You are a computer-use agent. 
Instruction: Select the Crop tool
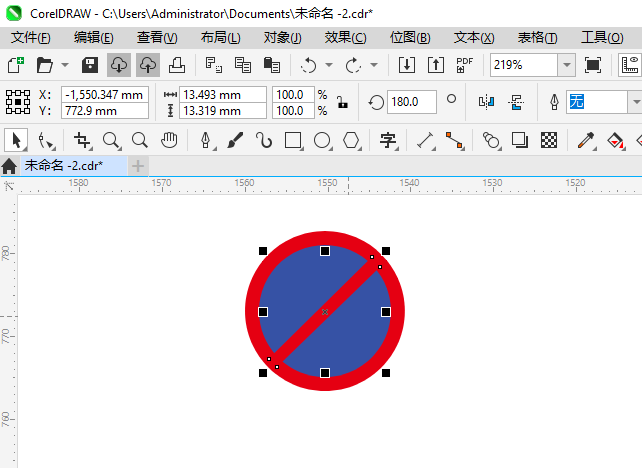(x=82, y=141)
